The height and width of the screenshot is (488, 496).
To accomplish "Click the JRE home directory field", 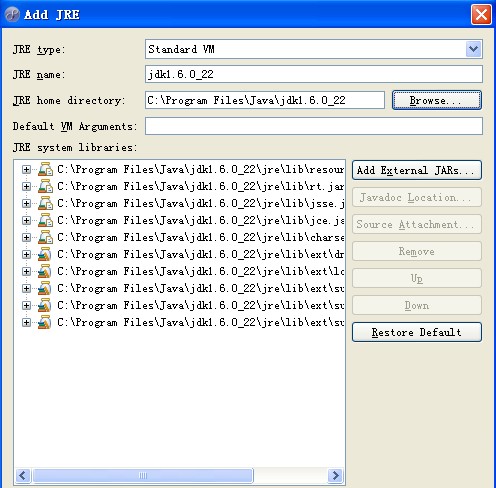I will [265, 100].
